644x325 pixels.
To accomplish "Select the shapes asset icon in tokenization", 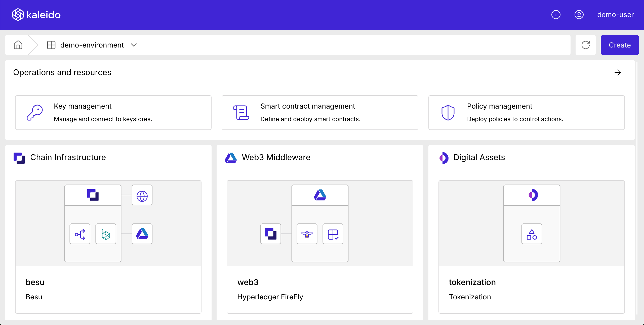I will coord(532,234).
